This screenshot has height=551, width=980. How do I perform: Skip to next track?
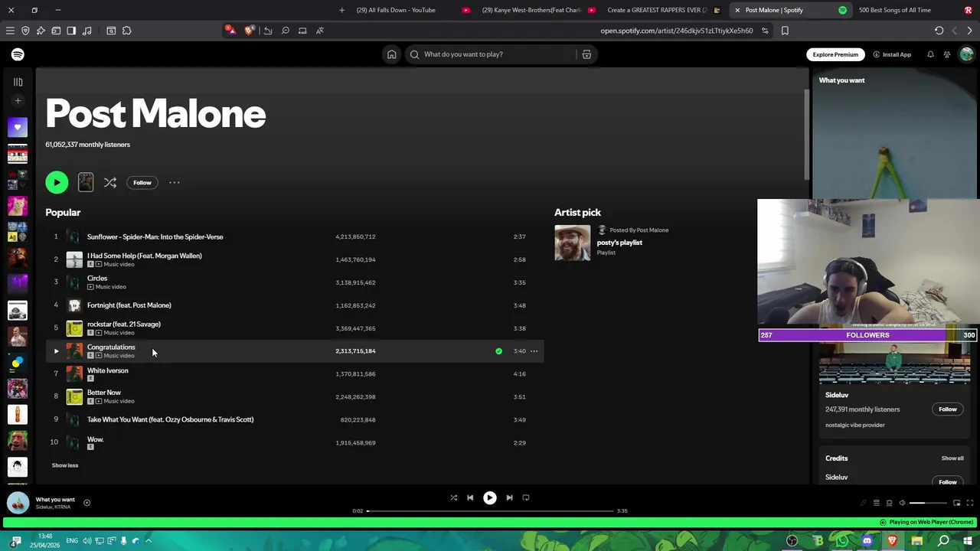(509, 497)
